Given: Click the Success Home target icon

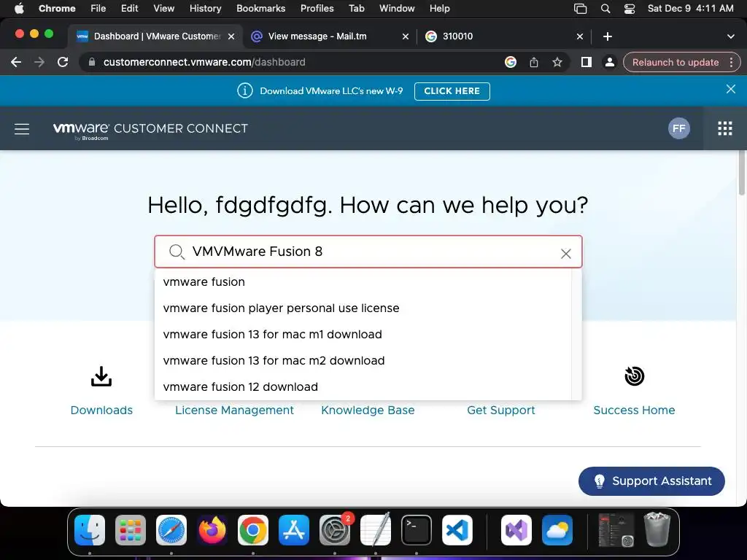Looking at the screenshot, I should click(634, 376).
